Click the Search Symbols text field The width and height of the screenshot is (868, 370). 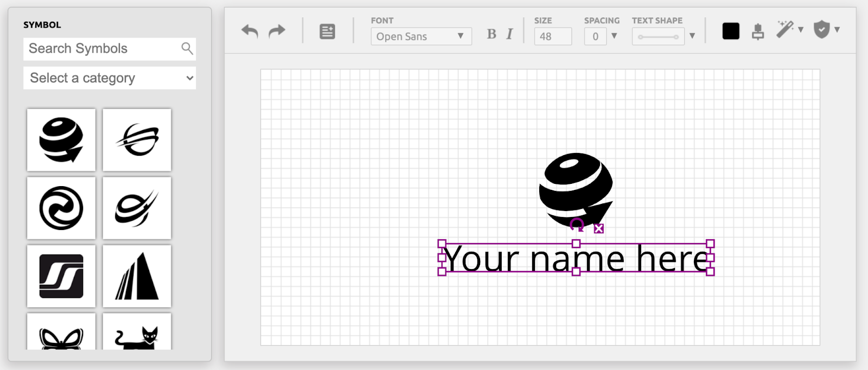[103, 49]
